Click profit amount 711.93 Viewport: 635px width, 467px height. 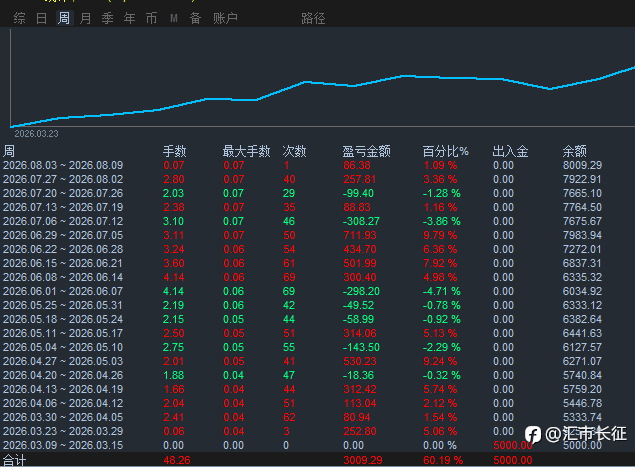[x=360, y=235]
